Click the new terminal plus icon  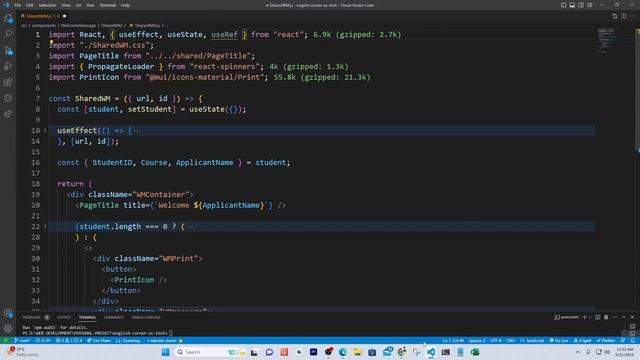point(584,317)
